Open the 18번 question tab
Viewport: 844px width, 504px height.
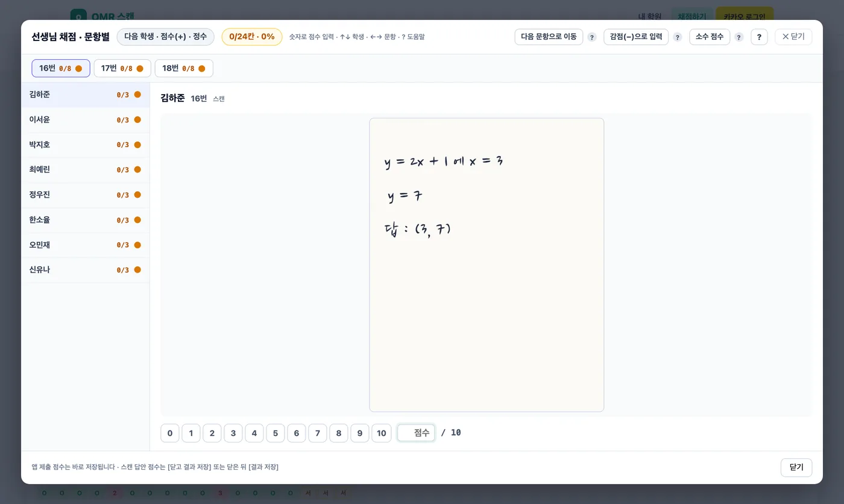pyautogui.click(x=184, y=69)
